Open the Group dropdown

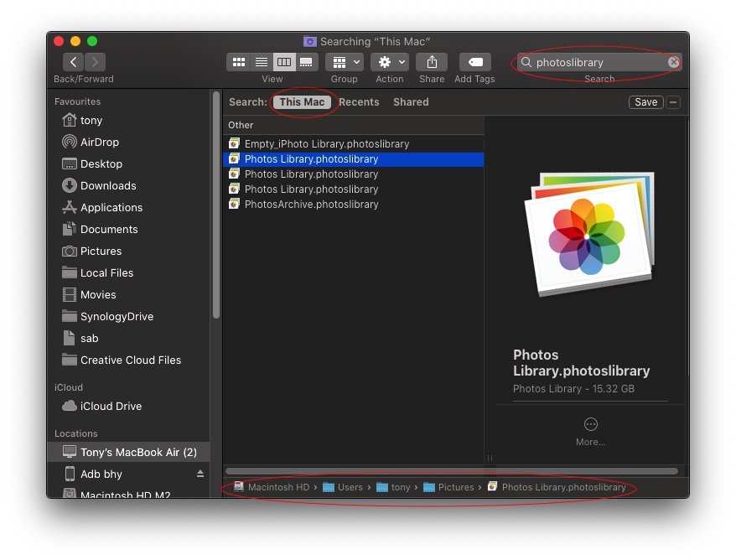pyautogui.click(x=345, y=62)
